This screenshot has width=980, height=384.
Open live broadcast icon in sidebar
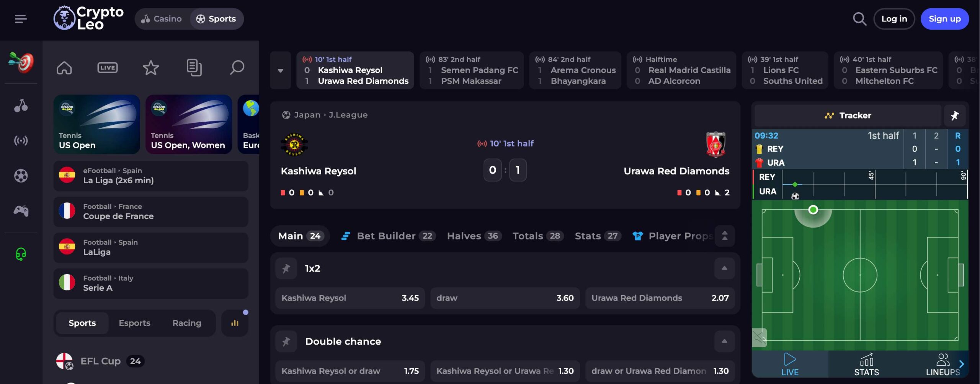click(x=21, y=141)
